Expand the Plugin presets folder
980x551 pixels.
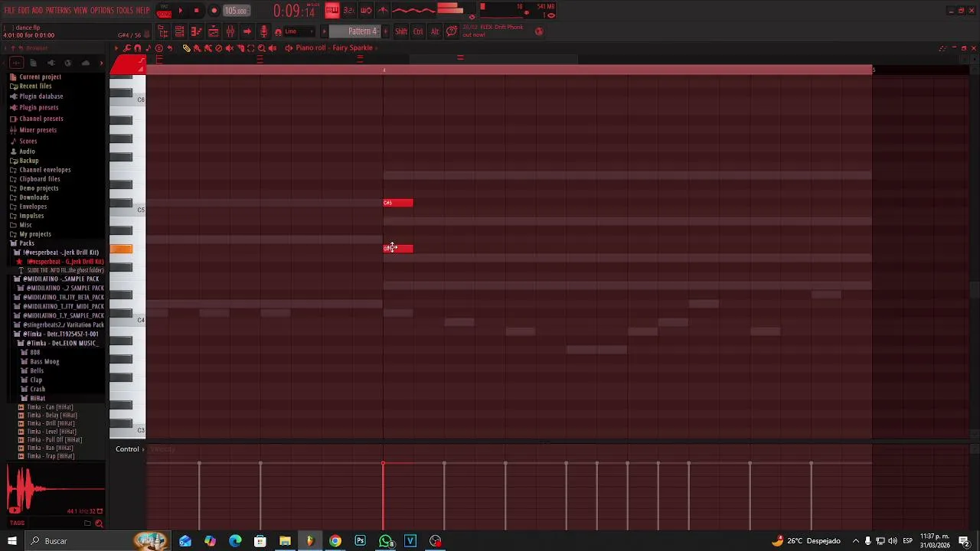[38, 108]
